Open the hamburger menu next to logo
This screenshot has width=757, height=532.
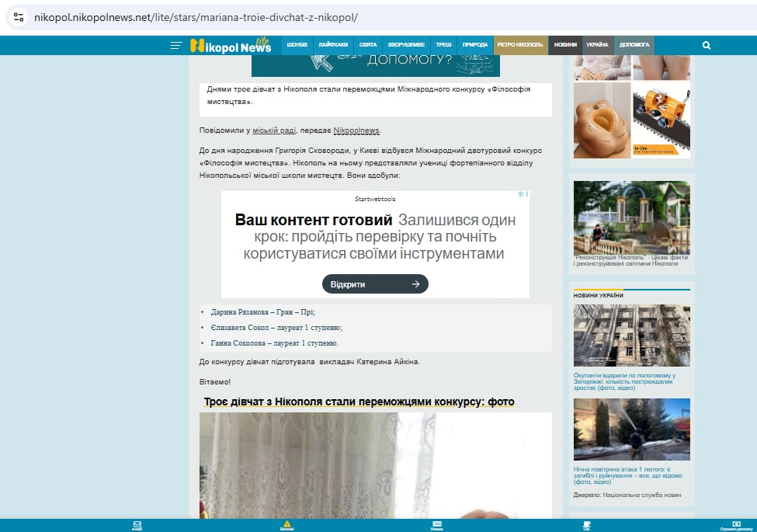click(x=176, y=46)
